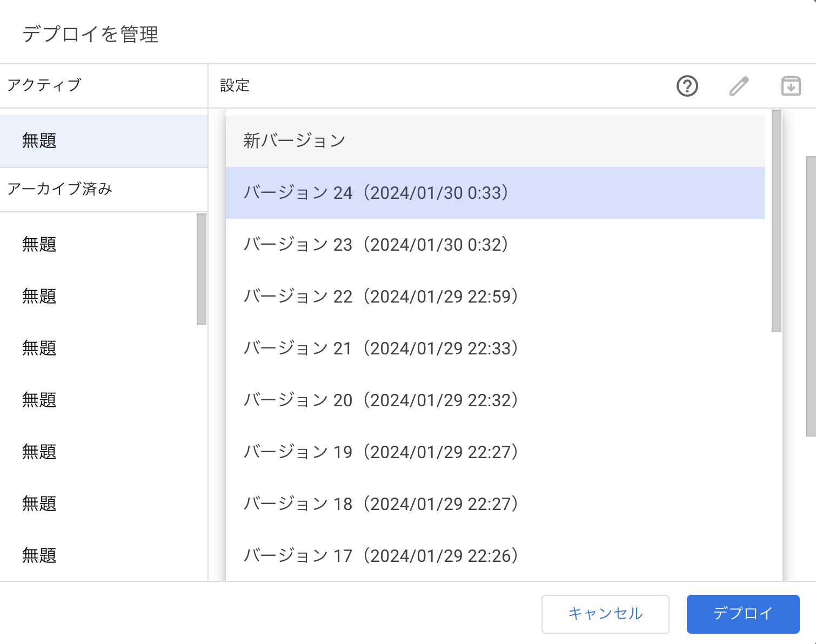
Task: Choose 新バージョン at the top of list
Action: coord(295,140)
